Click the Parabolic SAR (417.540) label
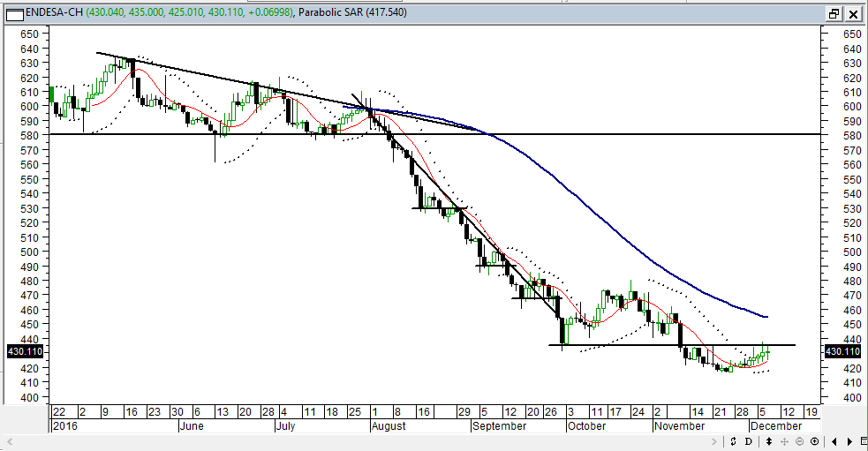 [x=352, y=11]
